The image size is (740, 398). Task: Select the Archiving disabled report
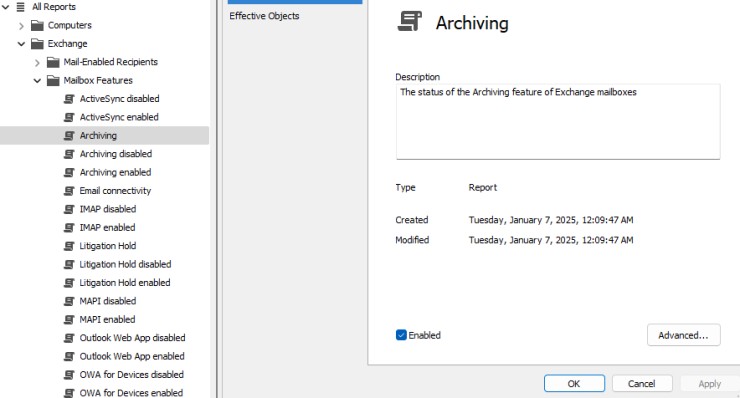pyautogui.click(x=116, y=154)
